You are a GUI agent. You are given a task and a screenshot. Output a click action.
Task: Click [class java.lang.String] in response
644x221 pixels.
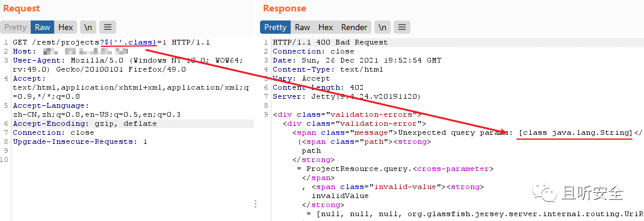tap(575, 132)
